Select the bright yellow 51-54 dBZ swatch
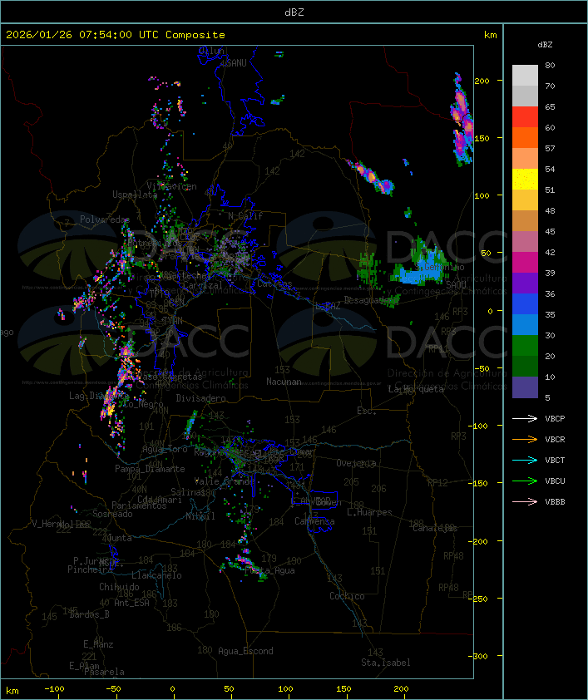Image resolution: width=588 pixels, height=700 pixels. [x=525, y=180]
